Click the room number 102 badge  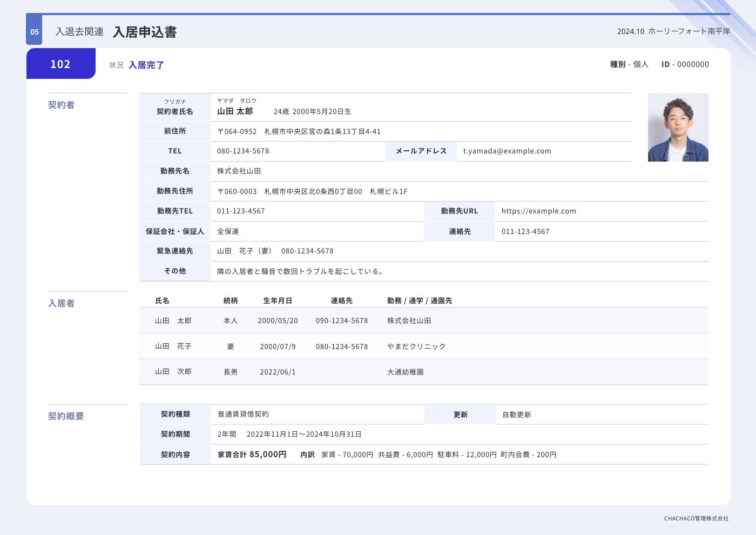tap(60, 64)
